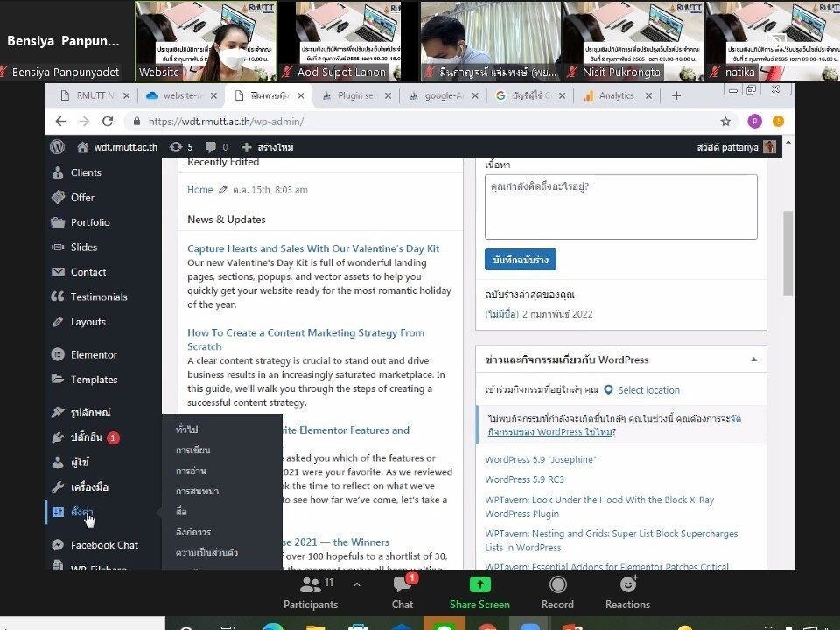Open the ปลั๊กอิน plugins menu

coord(86,437)
